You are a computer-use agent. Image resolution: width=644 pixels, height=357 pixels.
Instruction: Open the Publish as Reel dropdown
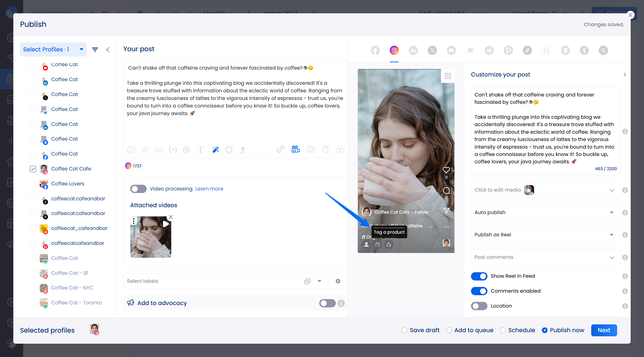545,235
